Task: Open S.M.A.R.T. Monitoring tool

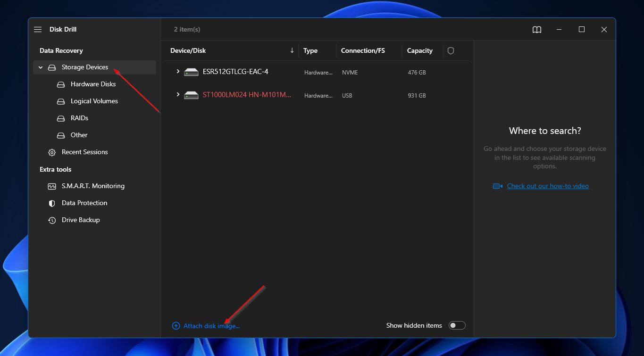Action: (x=93, y=186)
